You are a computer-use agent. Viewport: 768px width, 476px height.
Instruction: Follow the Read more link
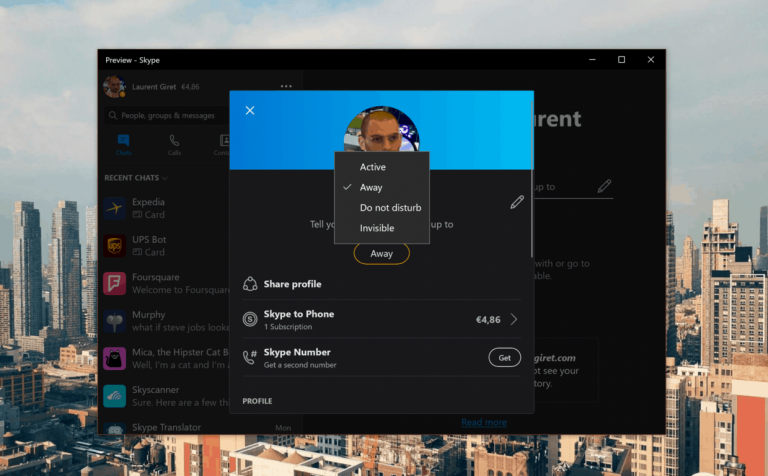(x=484, y=422)
